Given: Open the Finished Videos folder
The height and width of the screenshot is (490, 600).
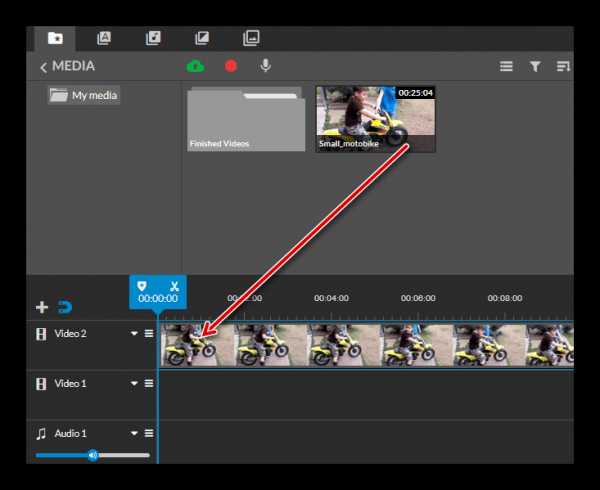Looking at the screenshot, I should (245, 120).
